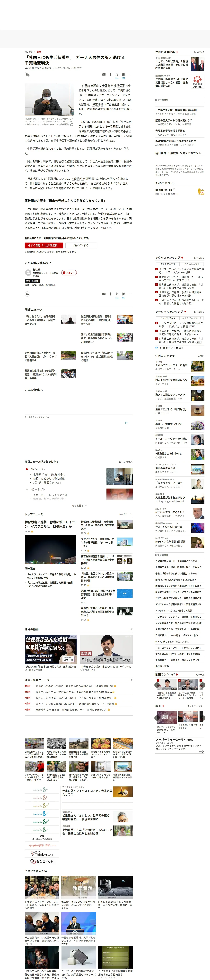Open 一生懸命を応援 神戸女学院の6年間
This screenshot has height=980, width=210.
[x=176, y=110]
